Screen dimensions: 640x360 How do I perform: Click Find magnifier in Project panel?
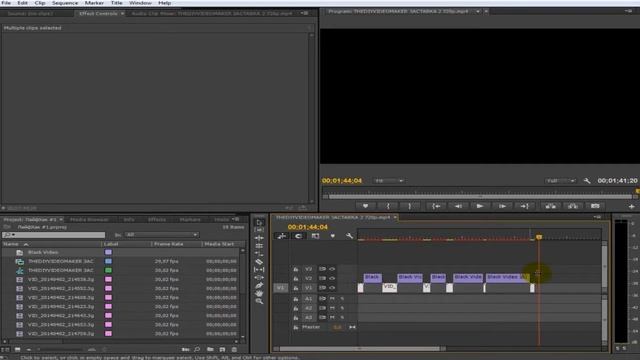pyautogui.click(x=198, y=349)
